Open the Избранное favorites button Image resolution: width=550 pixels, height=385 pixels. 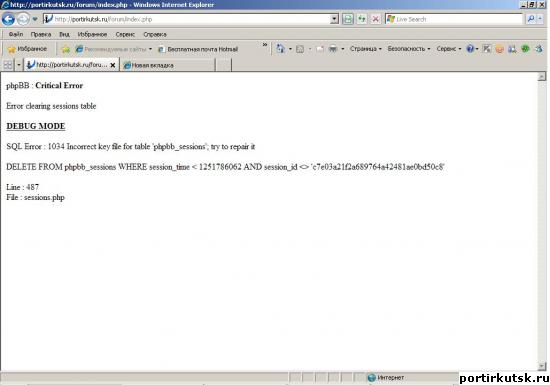point(27,49)
